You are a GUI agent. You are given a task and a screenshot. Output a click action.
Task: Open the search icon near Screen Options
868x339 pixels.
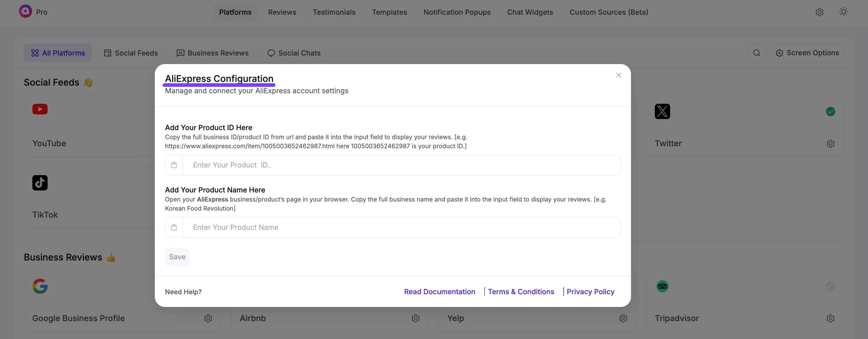pyautogui.click(x=757, y=53)
